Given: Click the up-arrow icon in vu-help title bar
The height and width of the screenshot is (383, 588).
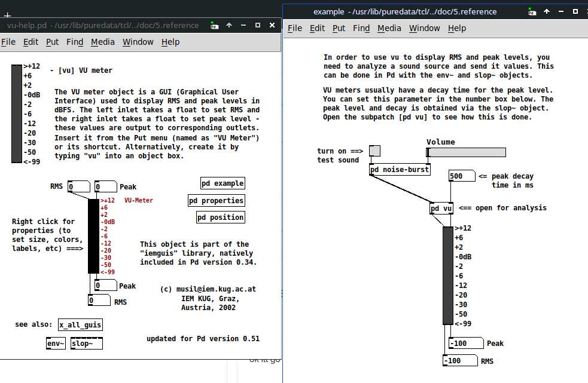Looking at the screenshot, I should coord(229,25).
